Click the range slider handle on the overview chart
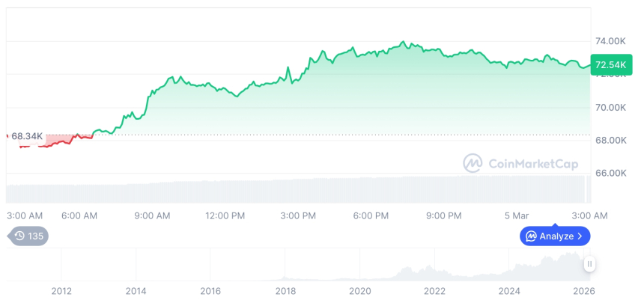This screenshot has width=644, height=300. pyautogui.click(x=589, y=264)
